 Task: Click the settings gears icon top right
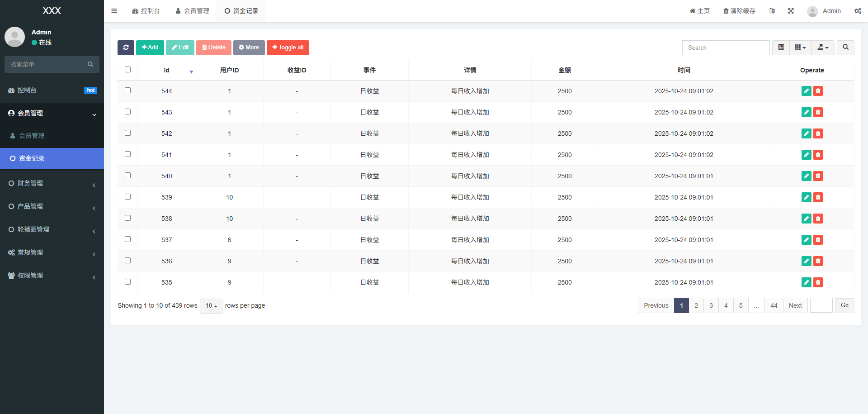coord(857,11)
